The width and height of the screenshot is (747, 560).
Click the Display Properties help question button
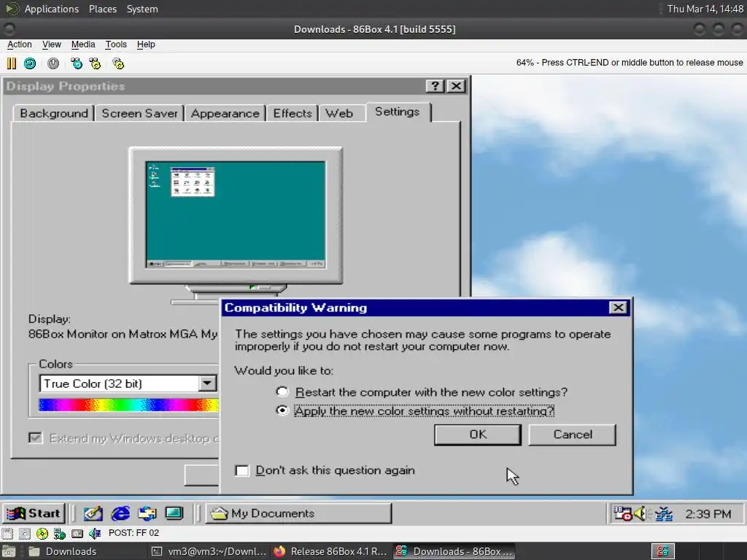[x=435, y=86]
